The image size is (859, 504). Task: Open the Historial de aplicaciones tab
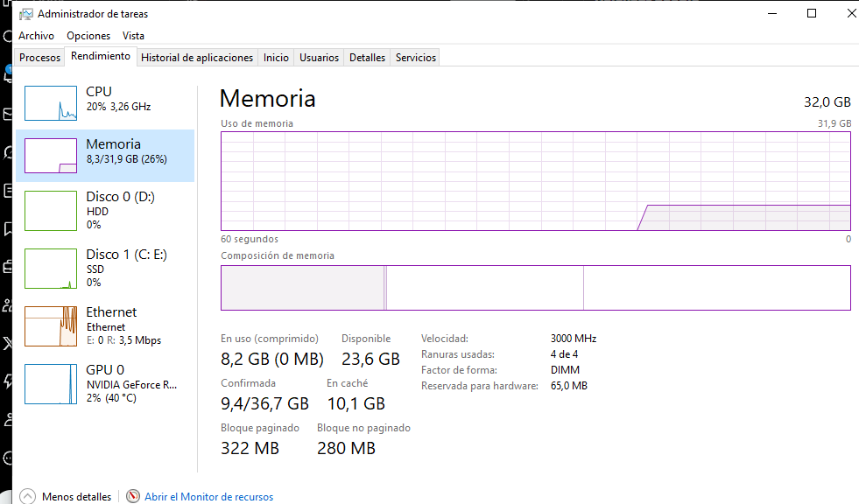click(197, 58)
